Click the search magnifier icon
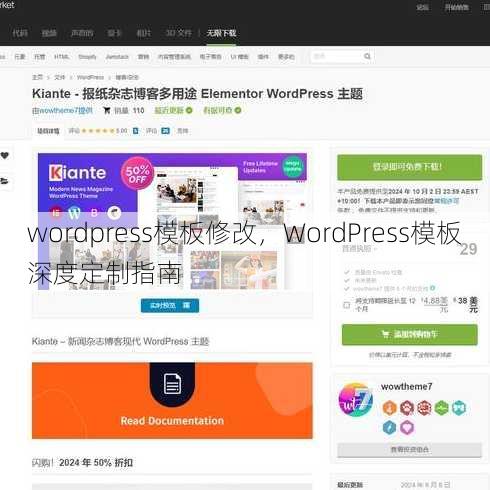490x490 pixels. pos(367,56)
